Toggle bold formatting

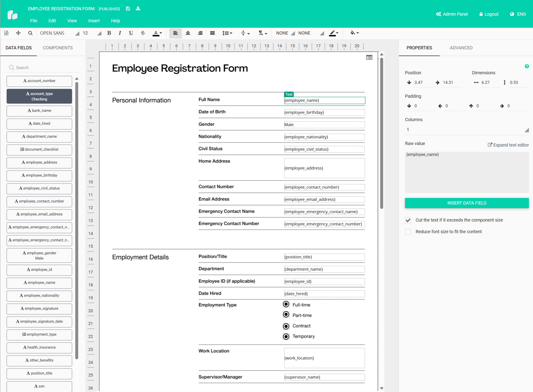[109, 33]
